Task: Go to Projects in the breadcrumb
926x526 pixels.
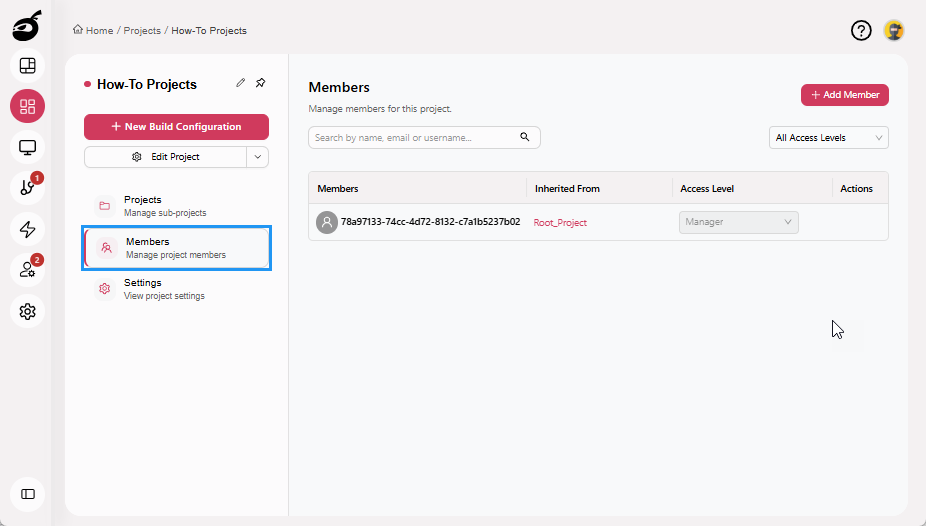Action: (x=142, y=31)
